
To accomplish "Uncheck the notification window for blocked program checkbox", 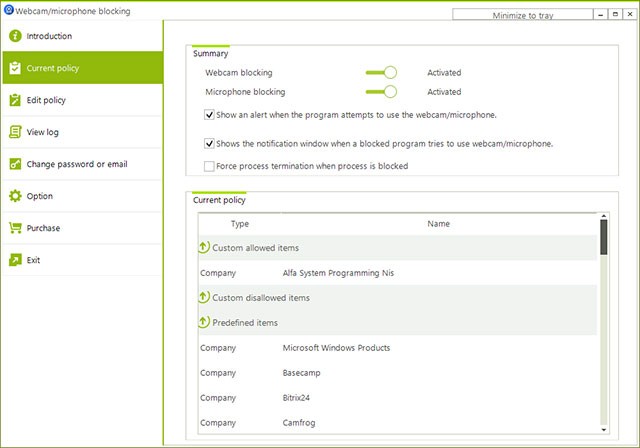I will pos(209,143).
